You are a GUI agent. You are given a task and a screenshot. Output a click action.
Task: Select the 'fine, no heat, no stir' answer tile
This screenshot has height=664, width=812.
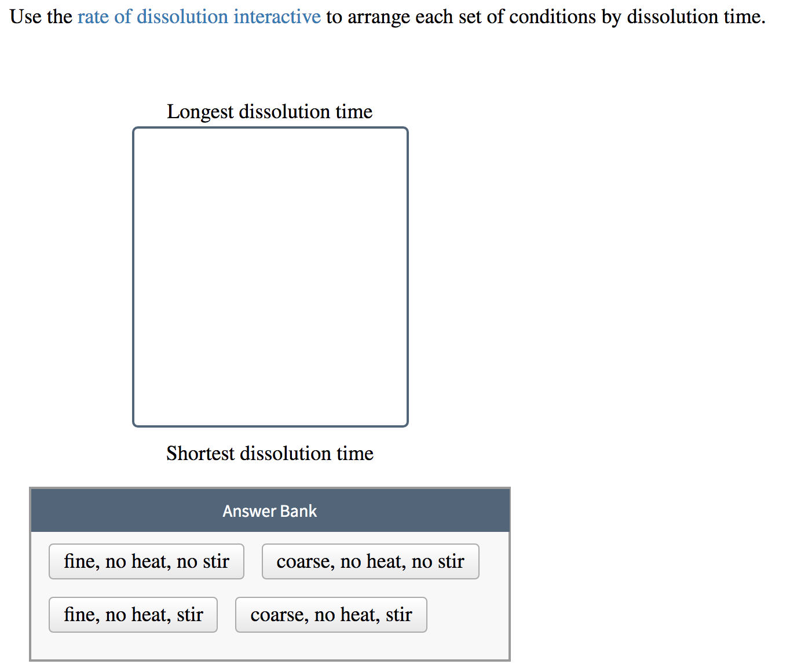click(x=146, y=561)
